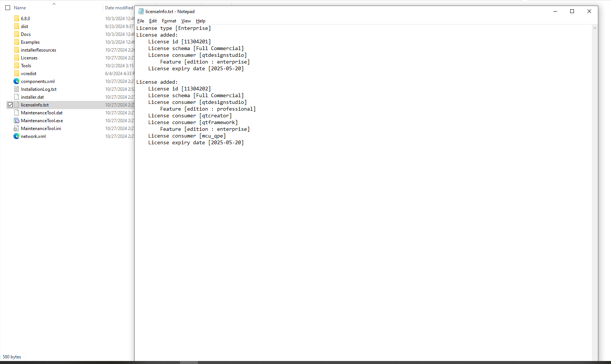Sort files by the Name column header
Image resolution: width=611 pixels, height=364 pixels.
[x=20, y=7]
